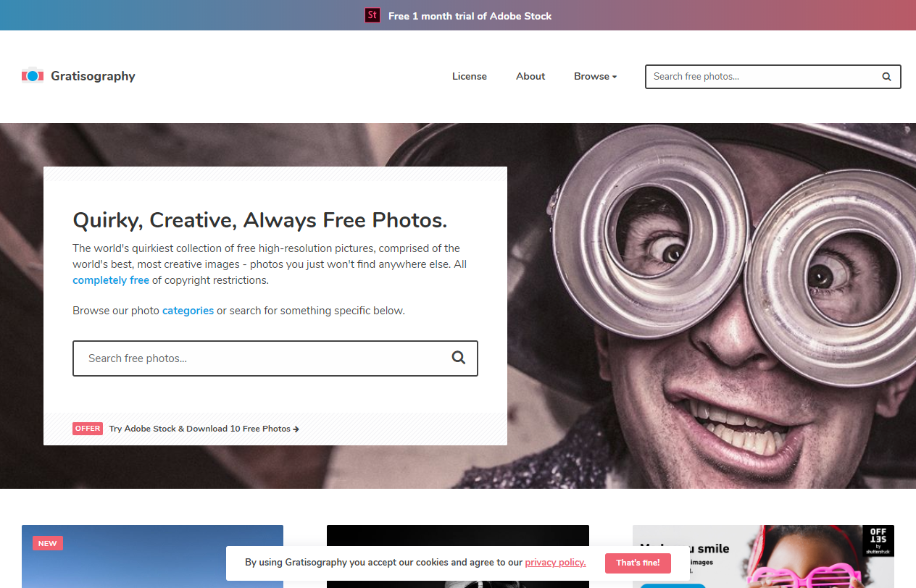The width and height of the screenshot is (916, 588).
Task: Go to Gratisography home via site name
Action: tap(93, 76)
